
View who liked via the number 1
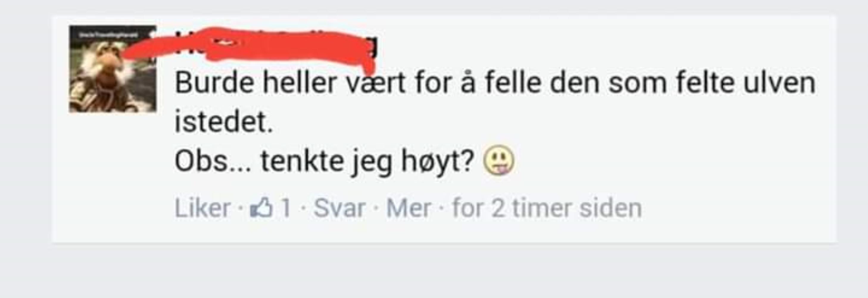pos(286,208)
